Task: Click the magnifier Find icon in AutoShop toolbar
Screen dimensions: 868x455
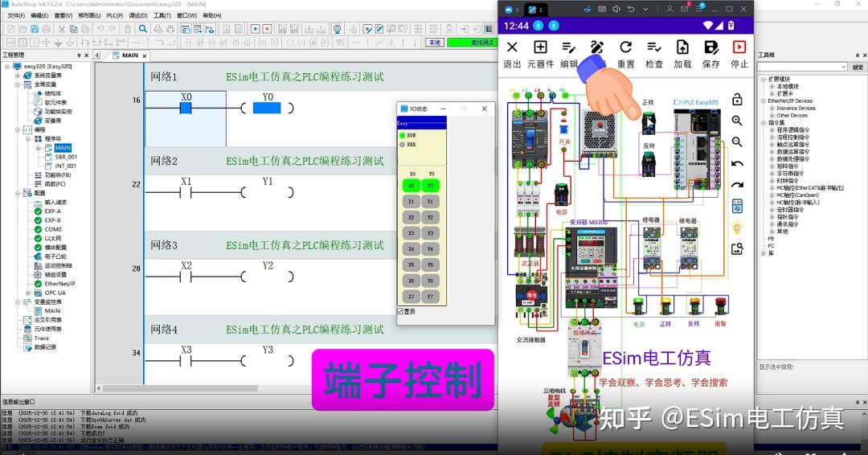Action: click(x=143, y=29)
